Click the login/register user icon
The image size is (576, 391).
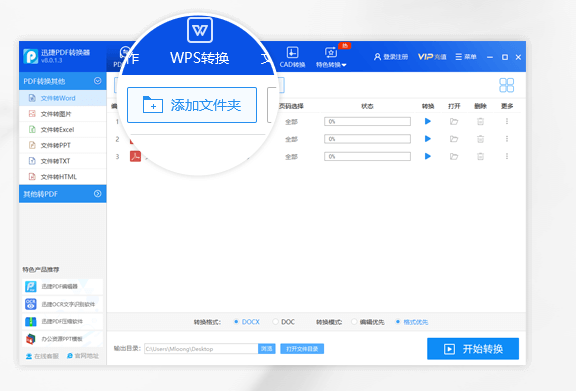point(377,57)
